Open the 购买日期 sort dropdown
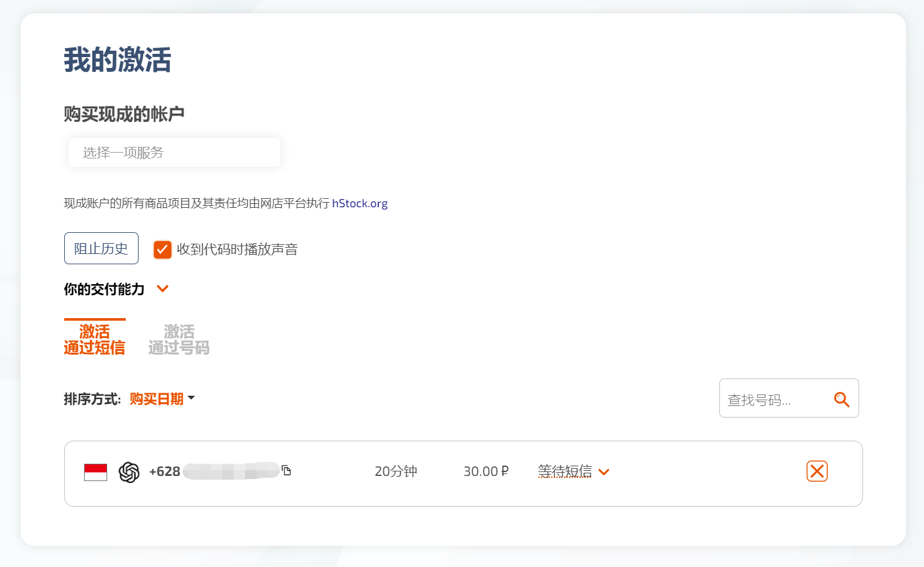Image resolution: width=924 pixels, height=567 pixels. 162,399
